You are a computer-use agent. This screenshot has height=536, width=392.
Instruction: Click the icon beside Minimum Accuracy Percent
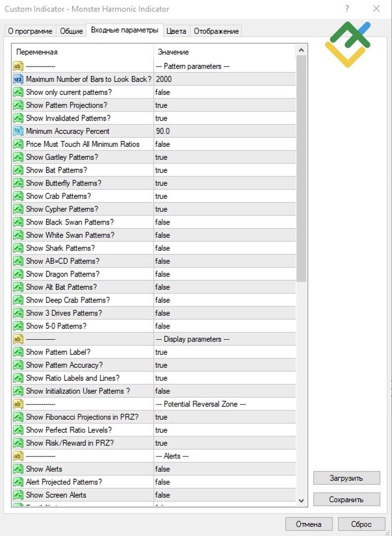coord(18,131)
